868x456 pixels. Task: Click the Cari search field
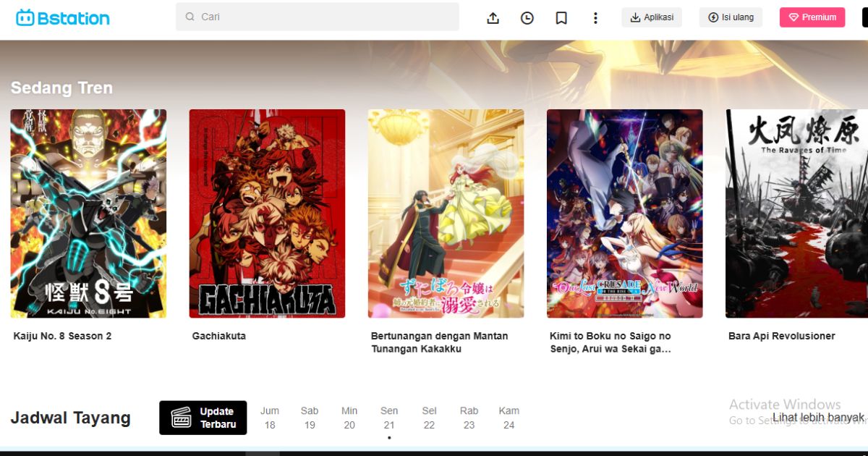coord(318,16)
